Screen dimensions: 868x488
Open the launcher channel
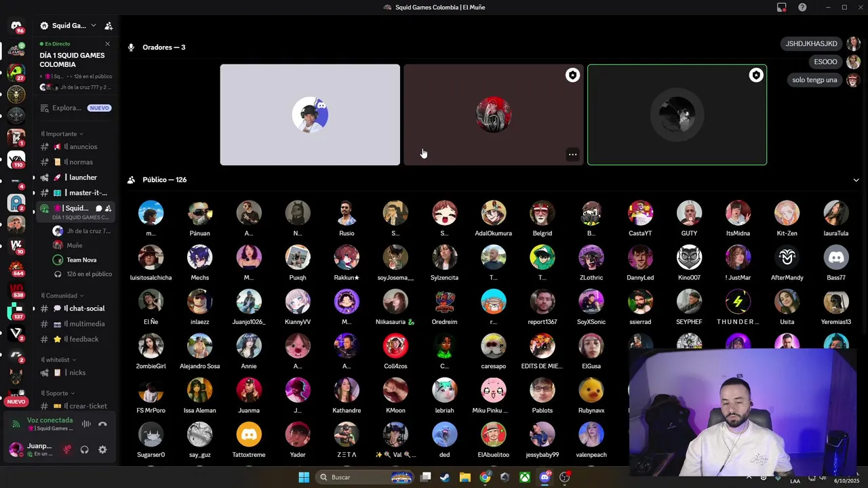[75, 178]
